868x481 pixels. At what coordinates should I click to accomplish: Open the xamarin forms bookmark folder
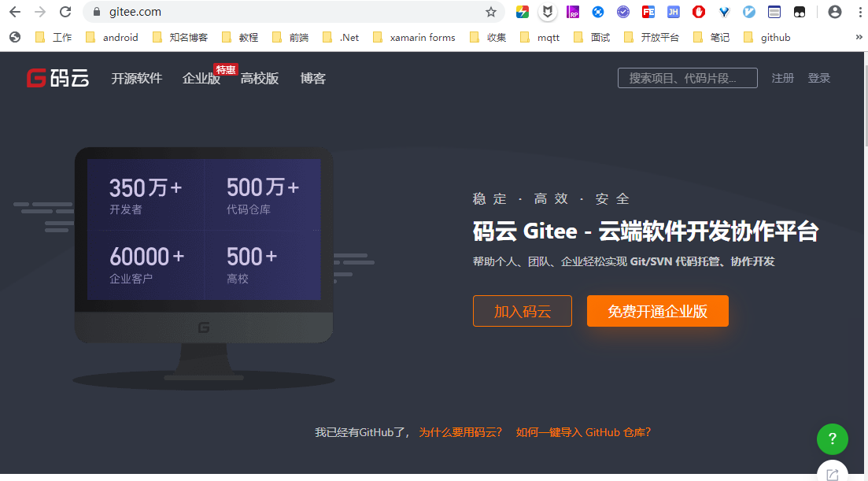[414, 37]
